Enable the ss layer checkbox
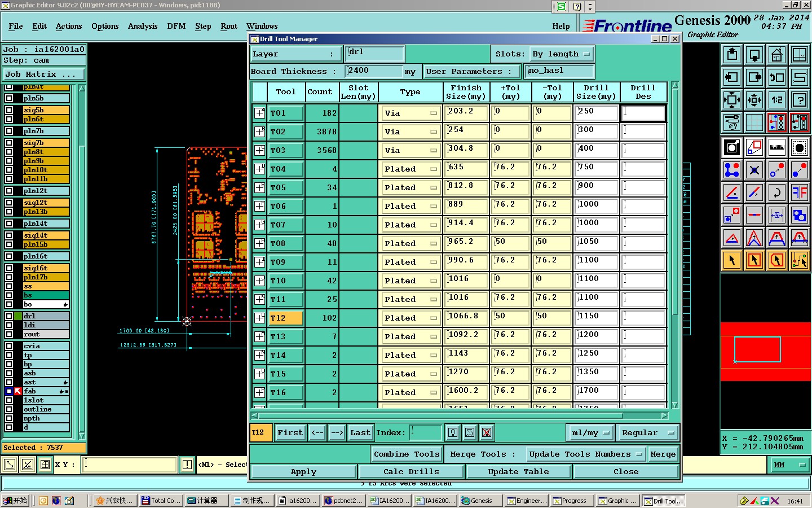The height and width of the screenshot is (508, 812). (9, 286)
